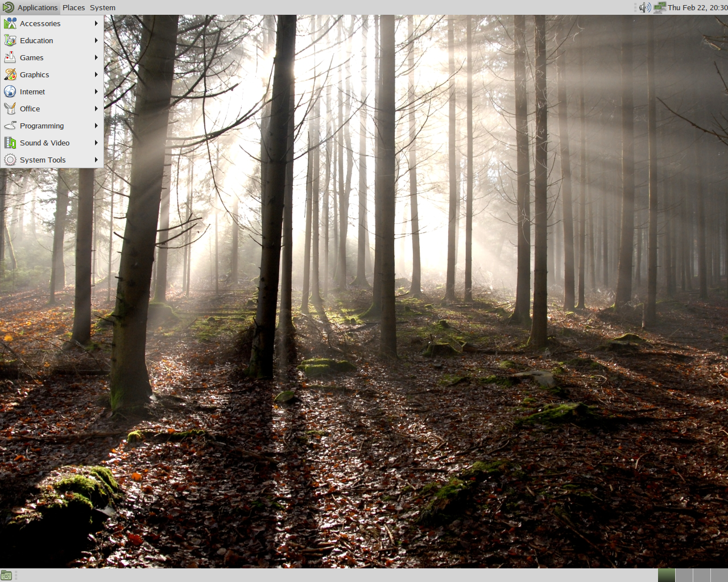728x582 pixels.
Task: Open the System menu
Action: tap(102, 7)
